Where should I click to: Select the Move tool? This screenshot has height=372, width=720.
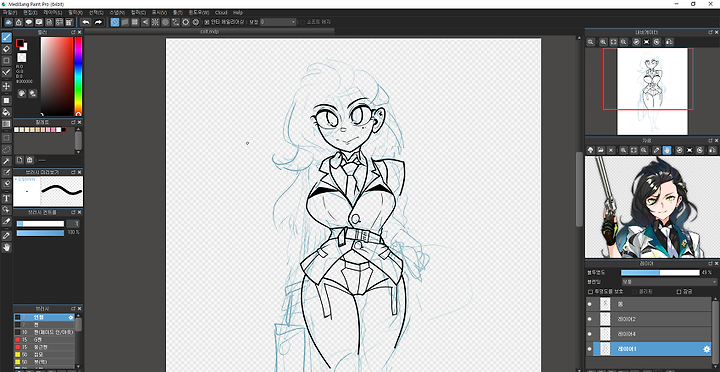(6, 86)
